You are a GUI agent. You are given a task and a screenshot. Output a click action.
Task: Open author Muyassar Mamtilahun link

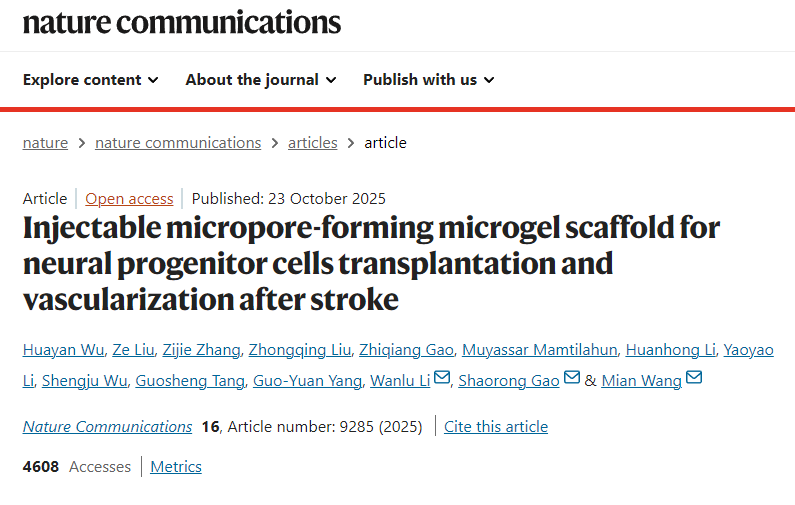[539, 350]
